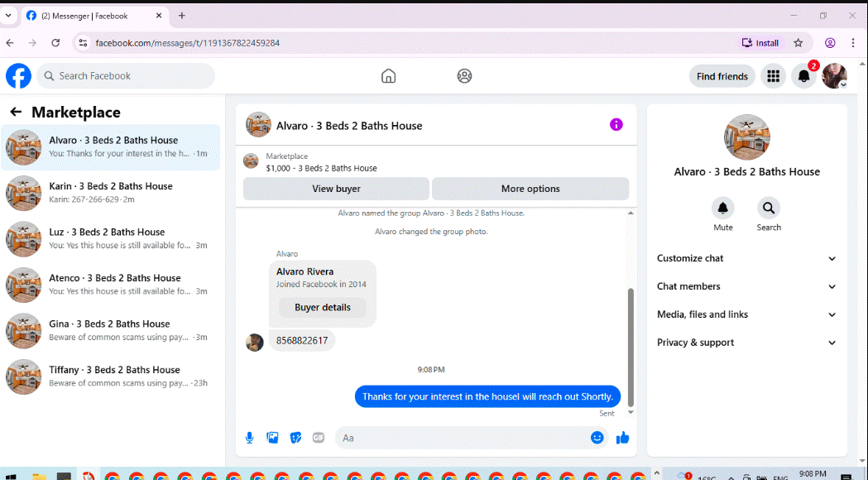
Task: Expand Media, files and links section
Action: [x=746, y=314]
